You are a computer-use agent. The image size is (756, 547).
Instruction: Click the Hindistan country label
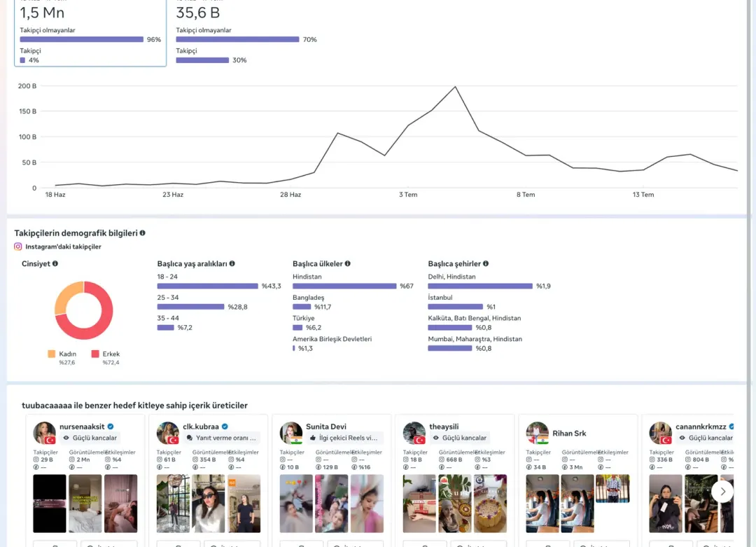[x=307, y=277]
